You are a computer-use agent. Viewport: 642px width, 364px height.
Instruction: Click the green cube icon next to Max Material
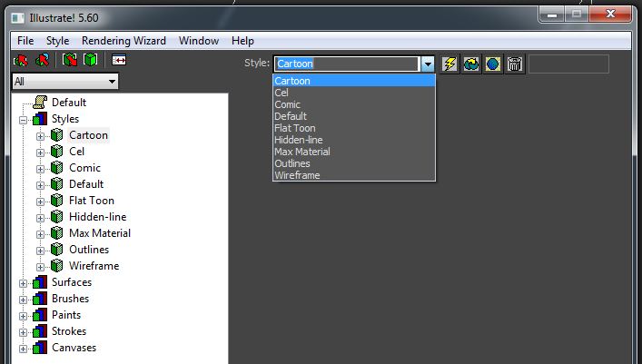[57, 233]
